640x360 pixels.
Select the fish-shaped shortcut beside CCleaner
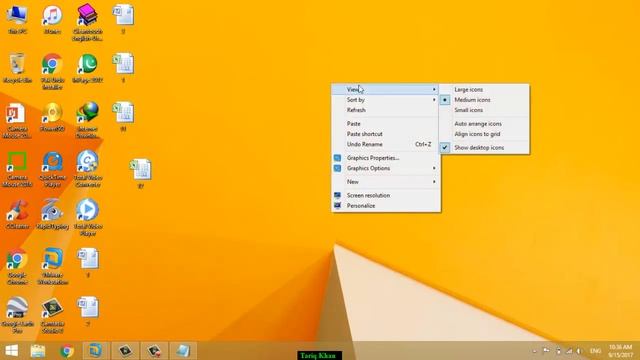(x=52, y=214)
